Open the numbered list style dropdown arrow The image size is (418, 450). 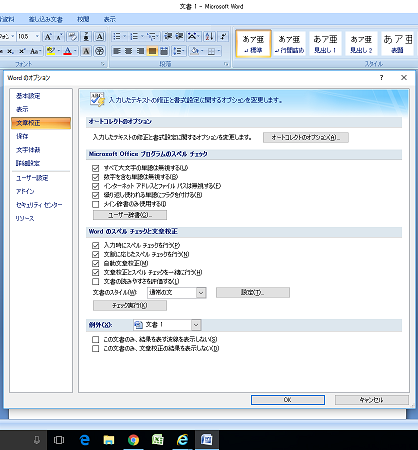[142, 36]
